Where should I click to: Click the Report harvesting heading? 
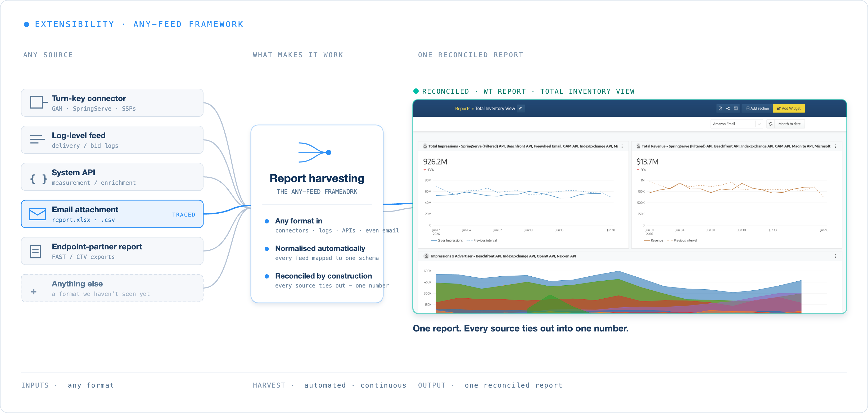click(x=317, y=178)
